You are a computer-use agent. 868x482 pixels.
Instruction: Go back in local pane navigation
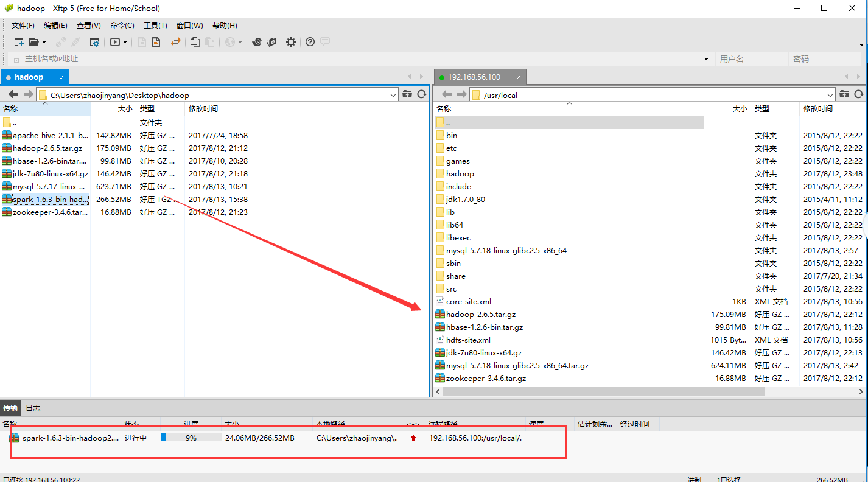pyautogui.click(x=13, y=94)
